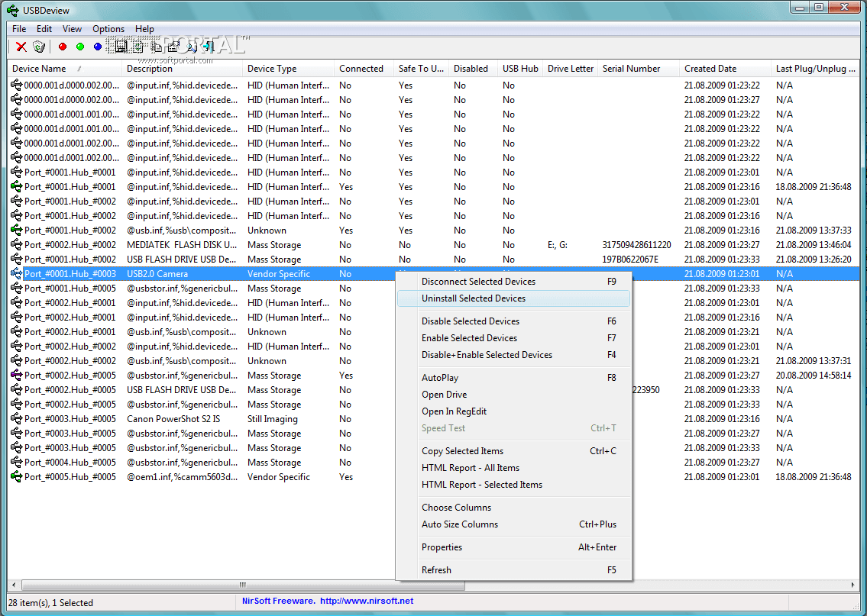
Task: Click last plug date 20.08.2009 14:58:14
Action: (x=814, y=375)
